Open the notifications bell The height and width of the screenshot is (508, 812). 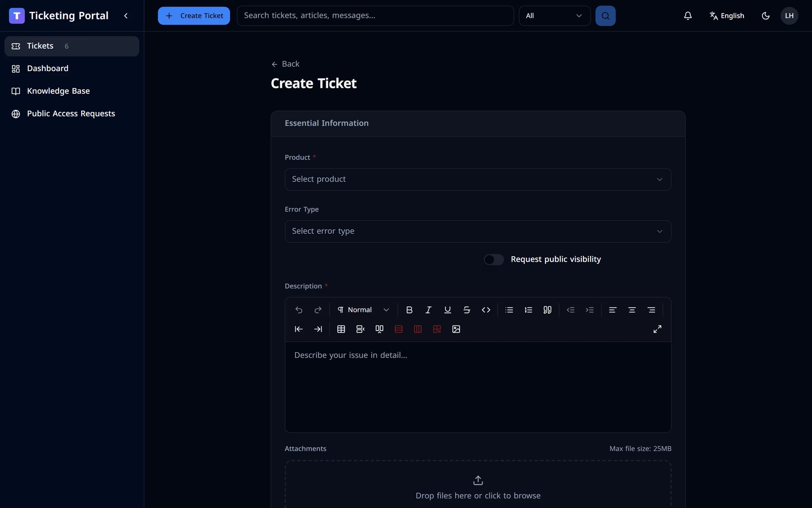coord(688,16)
